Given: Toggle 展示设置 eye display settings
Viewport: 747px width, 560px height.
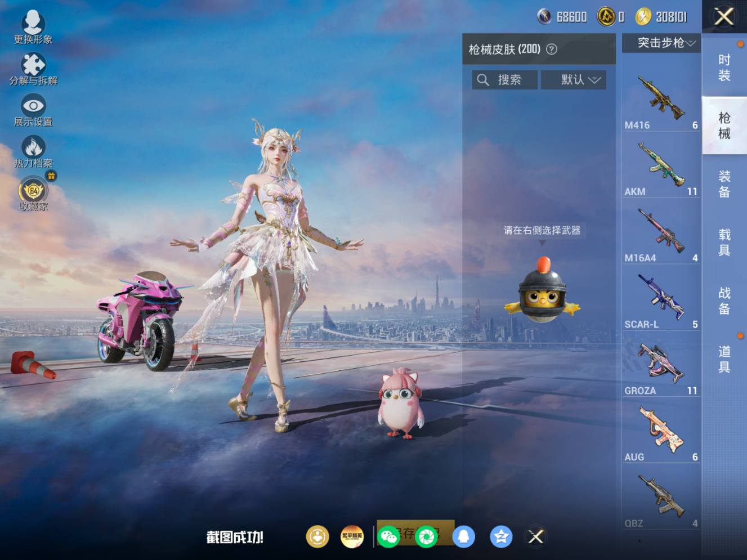Looking at the screenshot, I should click(x=33, y=110).
